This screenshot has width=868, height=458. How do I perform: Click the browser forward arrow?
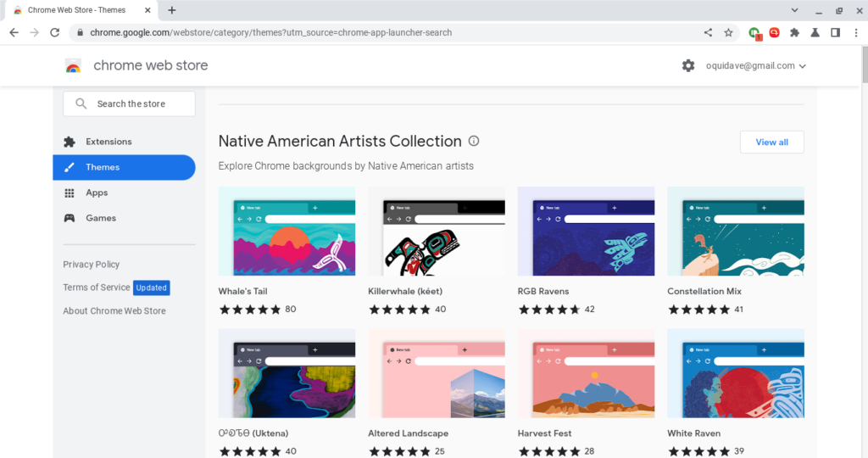[34, 33]
